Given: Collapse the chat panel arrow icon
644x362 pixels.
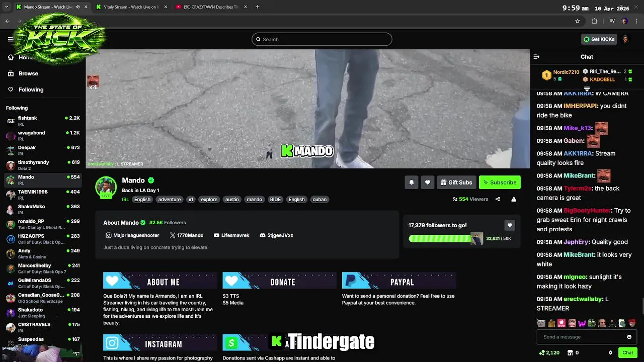Looking at the screenshot, I should (536, 57).
